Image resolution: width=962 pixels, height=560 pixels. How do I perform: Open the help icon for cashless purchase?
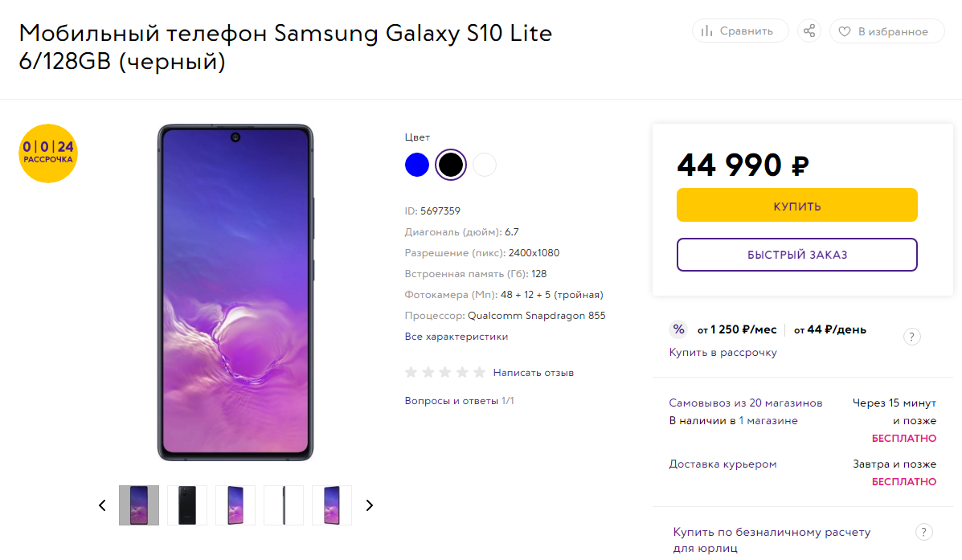(924, 532)
